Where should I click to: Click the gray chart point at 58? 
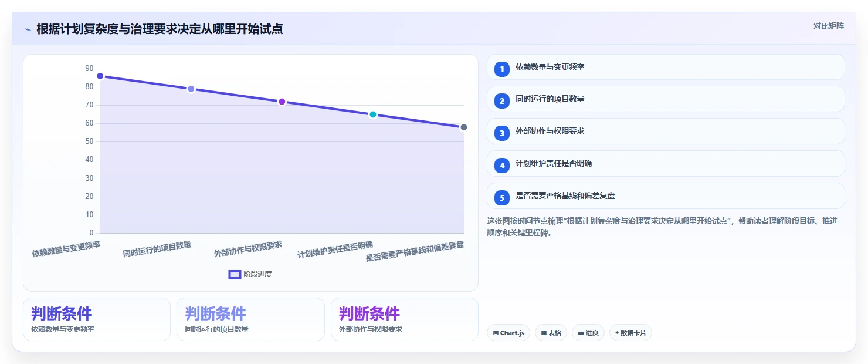click(463, 127)
